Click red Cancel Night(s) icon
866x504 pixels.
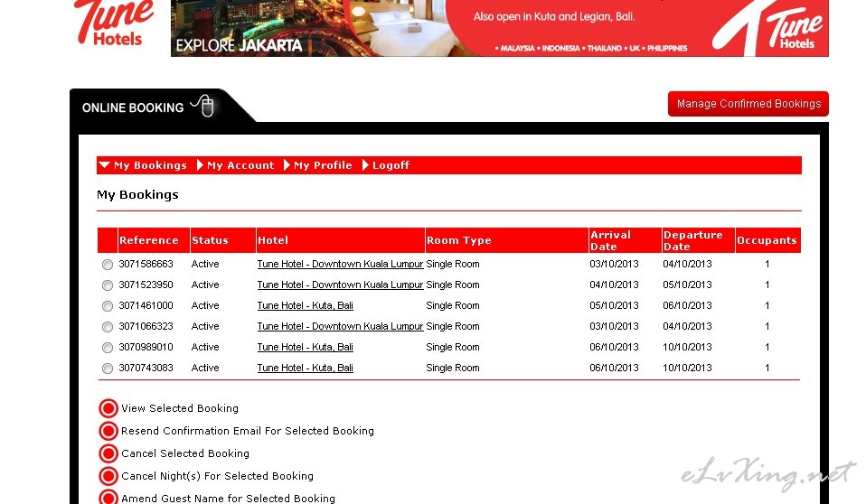point(108,476)
